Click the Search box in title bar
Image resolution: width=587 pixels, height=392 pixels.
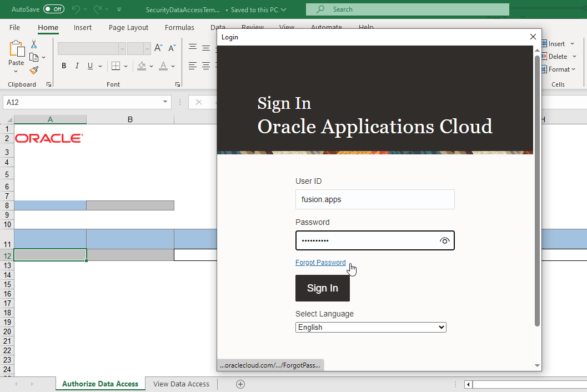pyautogui.click(x=407, y=9)
